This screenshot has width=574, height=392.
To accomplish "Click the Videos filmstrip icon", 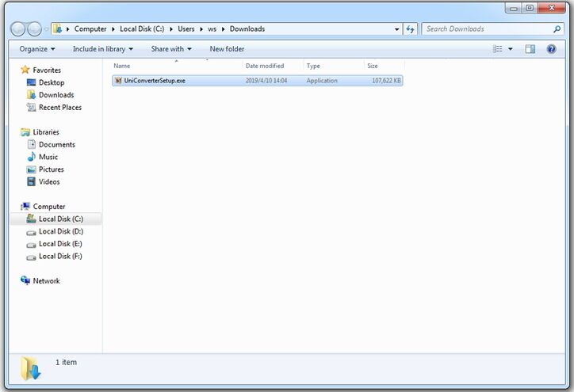I will coord(31,181).
